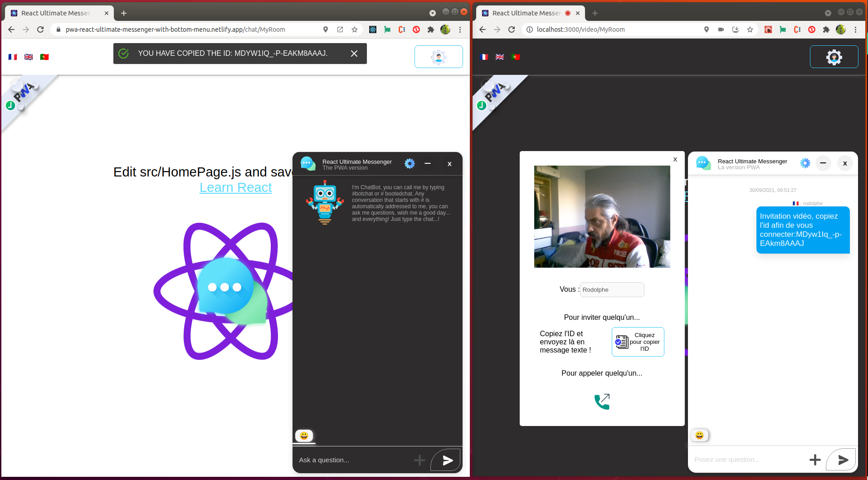This screenshot has width=868, height=480.
Task: Click 'Cliquez pour copier l'ID' button
Action: (x=638, y=342)
